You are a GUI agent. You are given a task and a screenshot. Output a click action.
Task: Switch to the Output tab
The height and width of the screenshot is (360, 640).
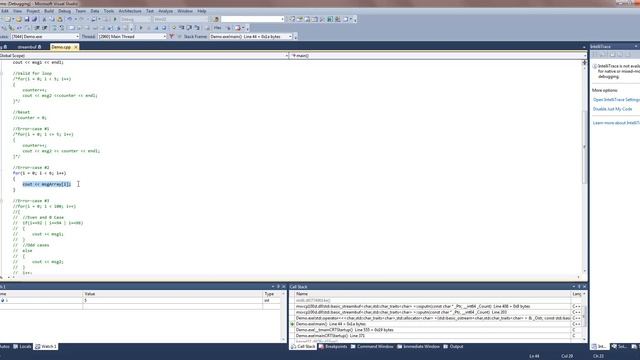(453, 347)
